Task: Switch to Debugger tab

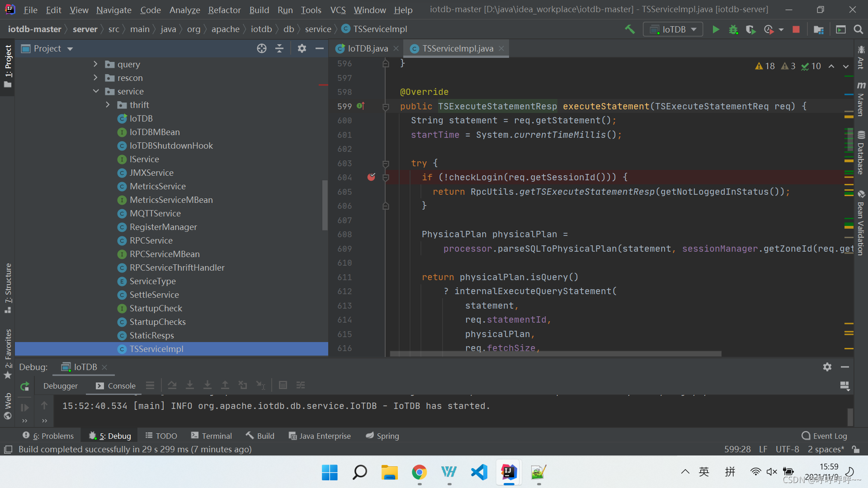Action: 61,386
